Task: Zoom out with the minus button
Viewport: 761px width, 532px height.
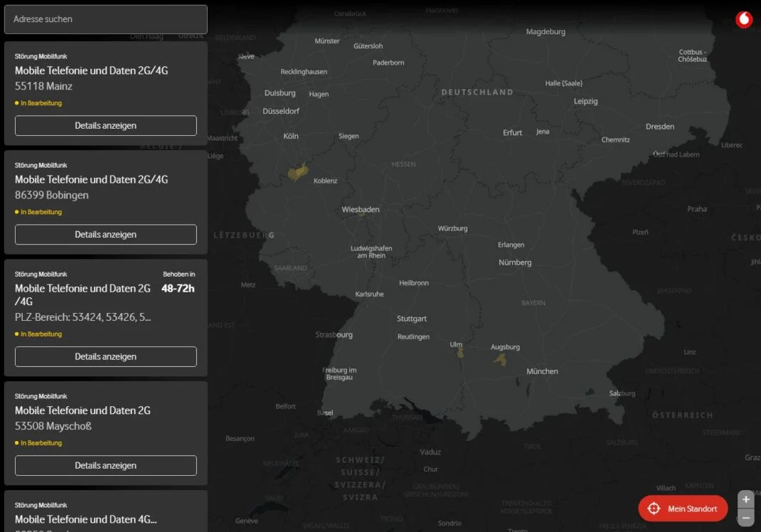Action: [745, 518]
